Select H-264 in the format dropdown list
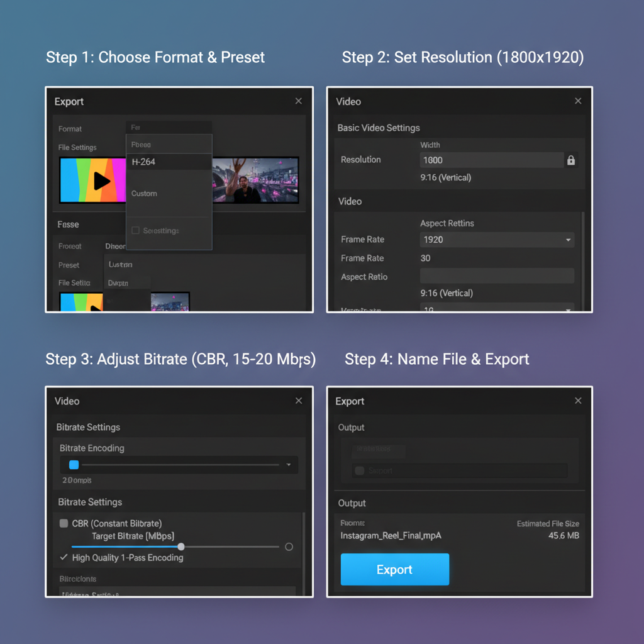 [x=169, y=162]
